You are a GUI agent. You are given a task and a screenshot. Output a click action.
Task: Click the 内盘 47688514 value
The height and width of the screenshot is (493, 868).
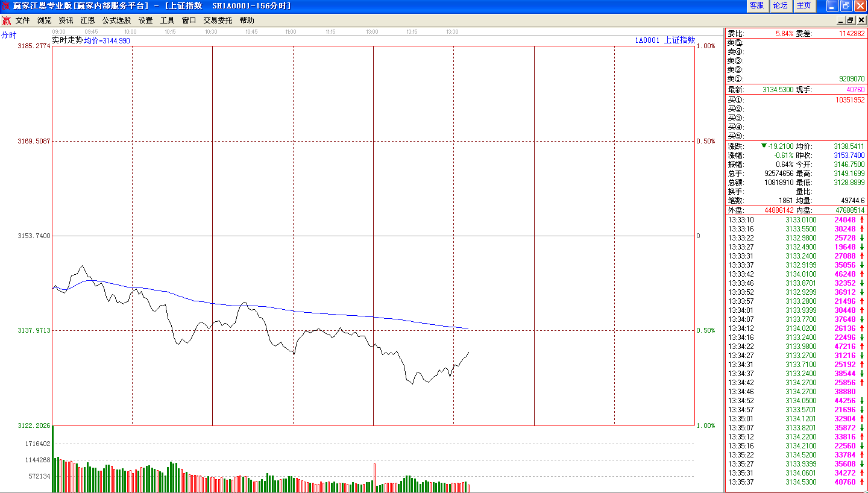point(850,210)
